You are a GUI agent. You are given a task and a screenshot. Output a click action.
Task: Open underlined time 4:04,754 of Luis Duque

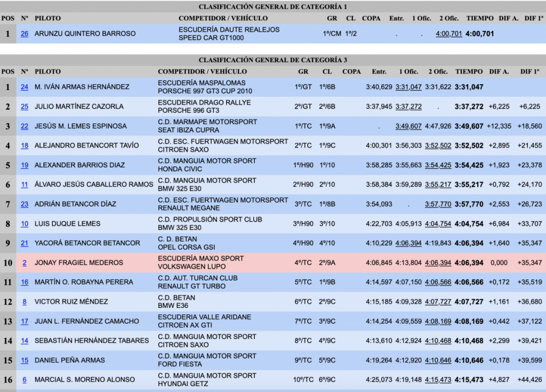click(438, 224)
